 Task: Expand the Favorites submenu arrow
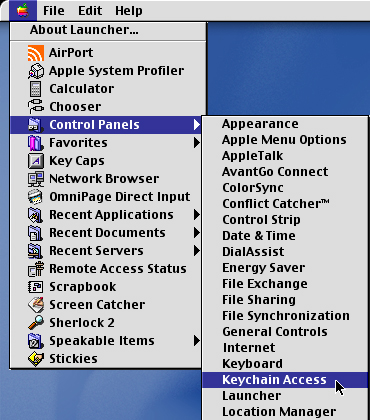coord(197,143)
